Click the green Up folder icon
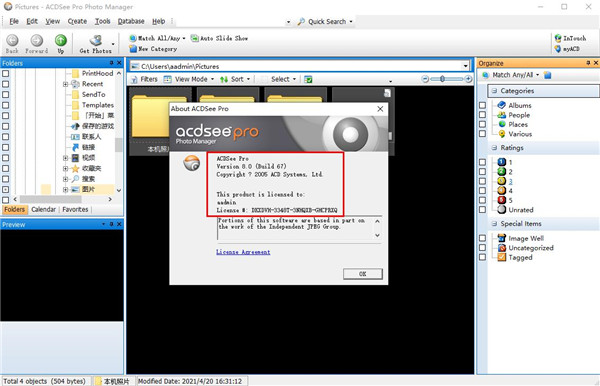 click(x=60, y=40)
